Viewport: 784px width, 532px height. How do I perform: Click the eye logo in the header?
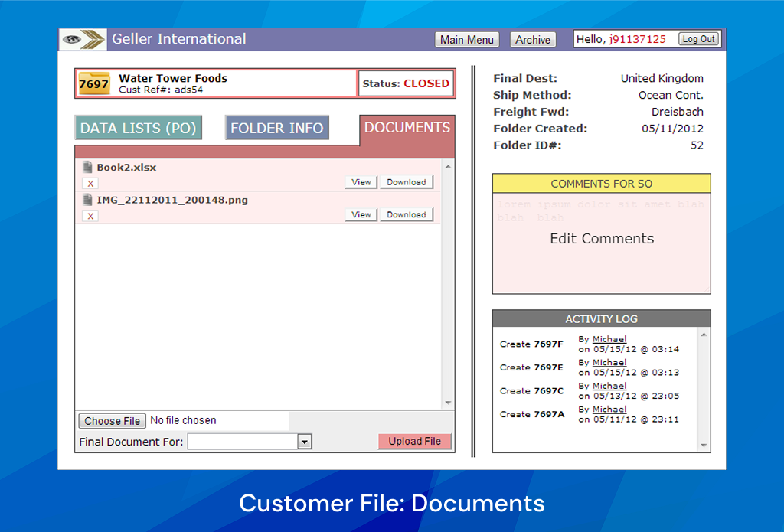72,39
